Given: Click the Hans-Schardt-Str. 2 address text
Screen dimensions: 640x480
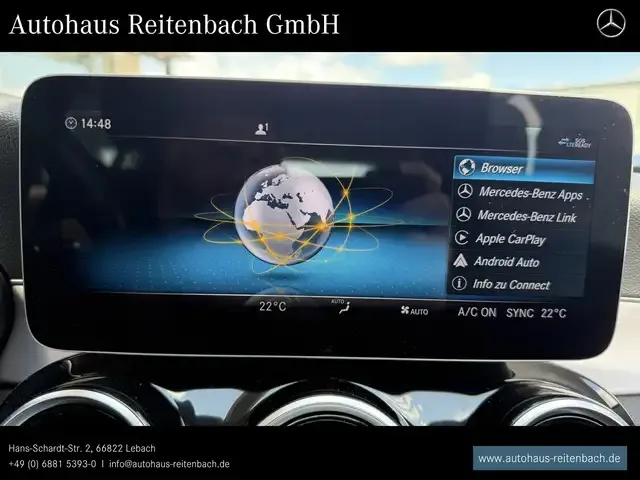Looking at the screenshot, I should coord(82,448).
